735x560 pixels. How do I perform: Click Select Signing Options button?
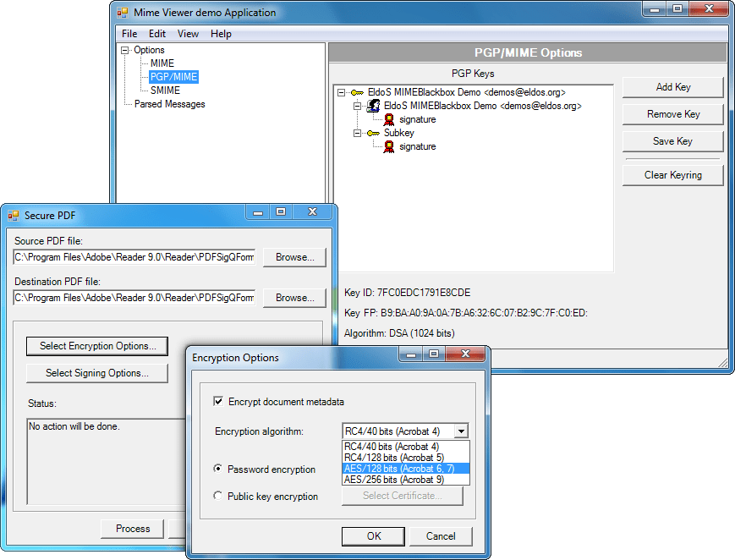pos(97,373)
